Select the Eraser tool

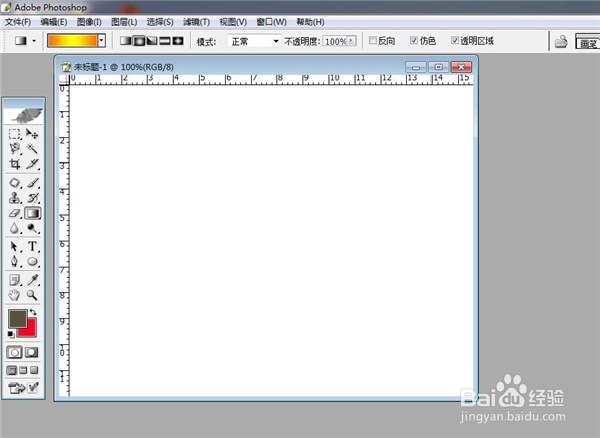pos(15,213)
